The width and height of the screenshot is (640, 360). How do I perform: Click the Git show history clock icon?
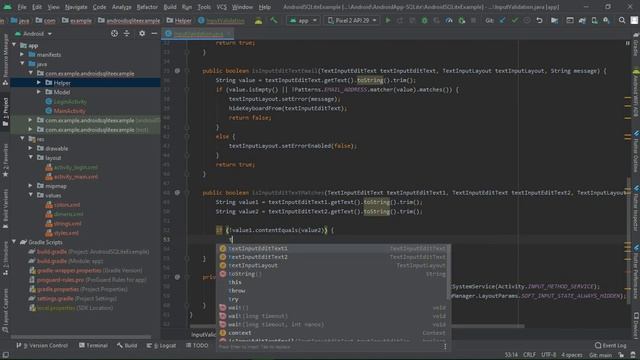(x=527, y=20)
